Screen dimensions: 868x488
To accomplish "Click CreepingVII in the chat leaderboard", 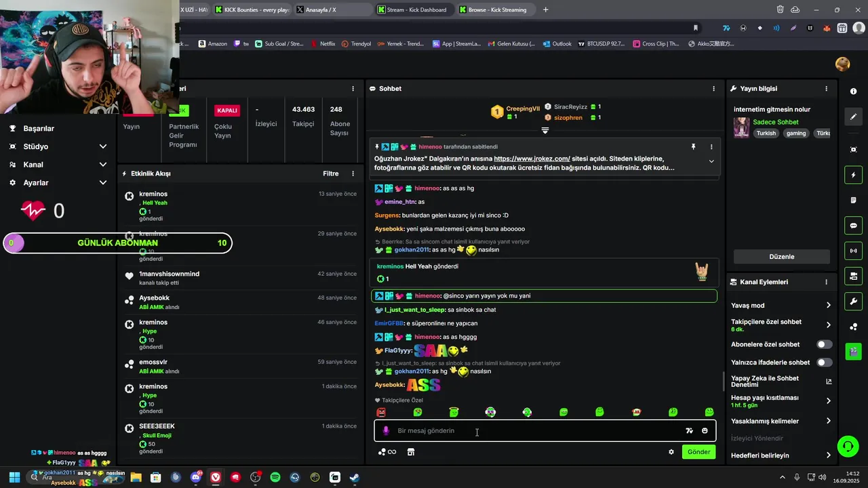I will coord(523,108).
